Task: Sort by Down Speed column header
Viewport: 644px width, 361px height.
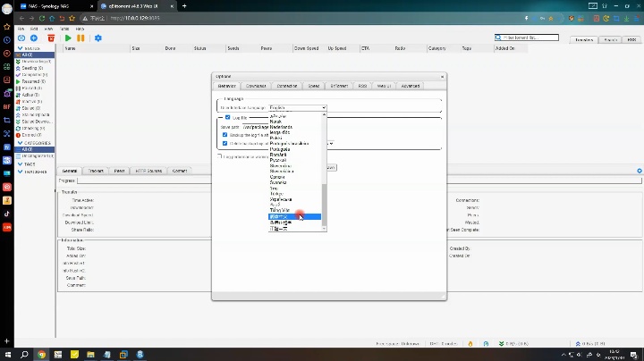Action: [x=309, y=48]
